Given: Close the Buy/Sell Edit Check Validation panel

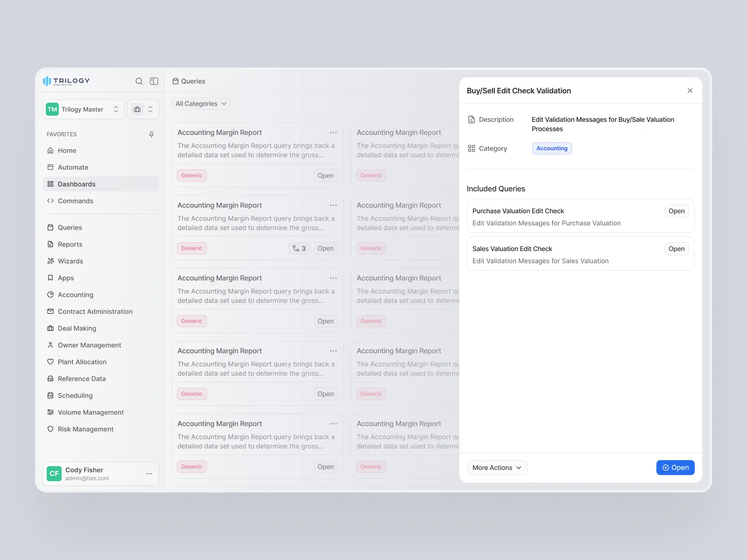Looking at the screenshot, I should [x=690, y=91].
